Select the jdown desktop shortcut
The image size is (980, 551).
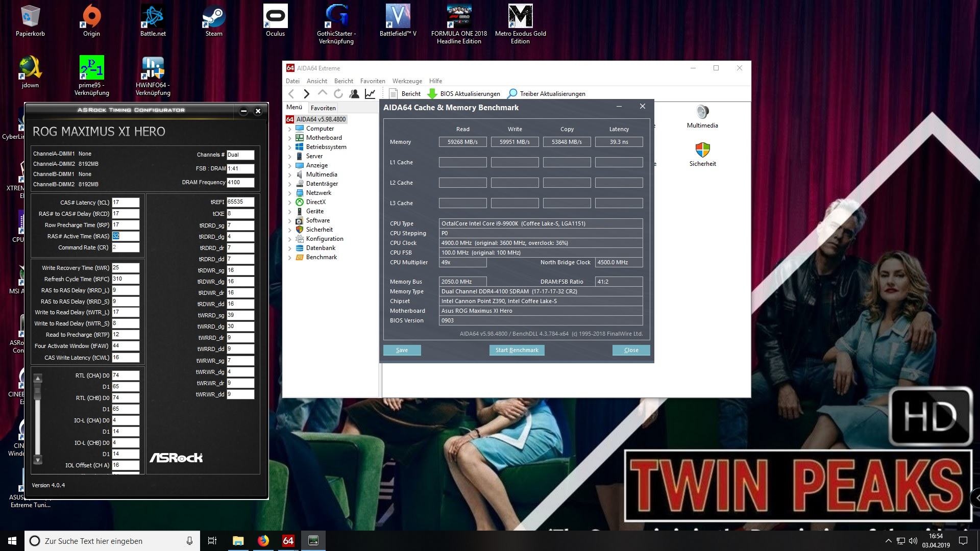click(30, 72)
